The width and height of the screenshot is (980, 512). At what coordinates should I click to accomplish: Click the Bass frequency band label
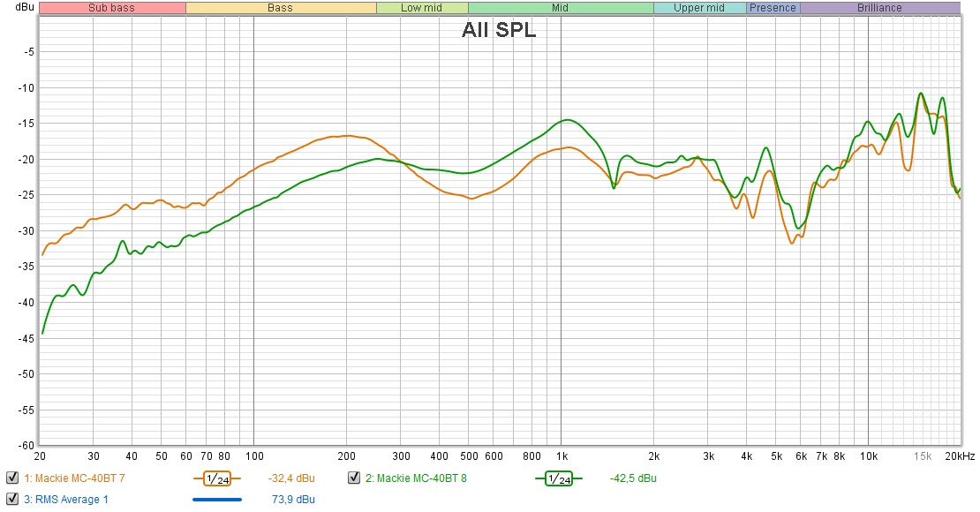281,7
